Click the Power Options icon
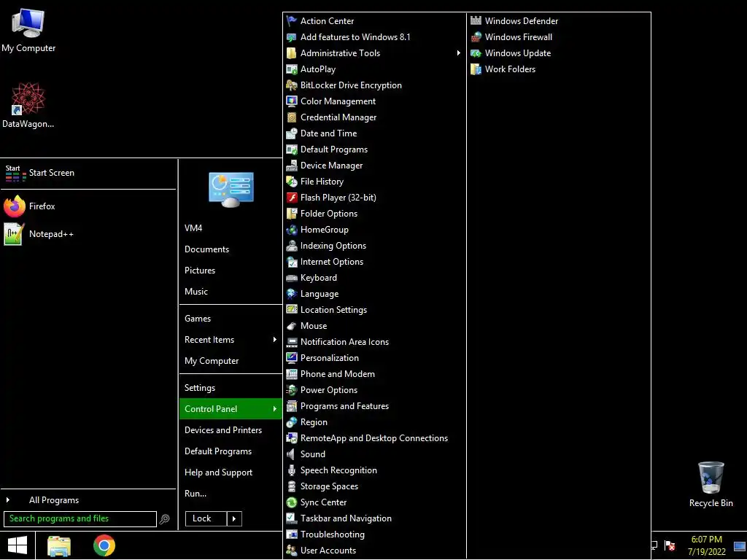747x560 pixels. 292,390
